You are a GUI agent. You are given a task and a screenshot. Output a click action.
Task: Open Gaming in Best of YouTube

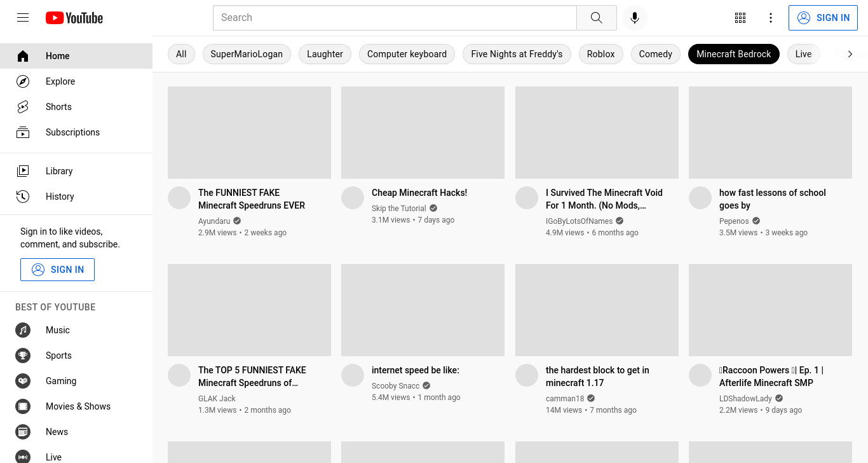coord(76,381)
